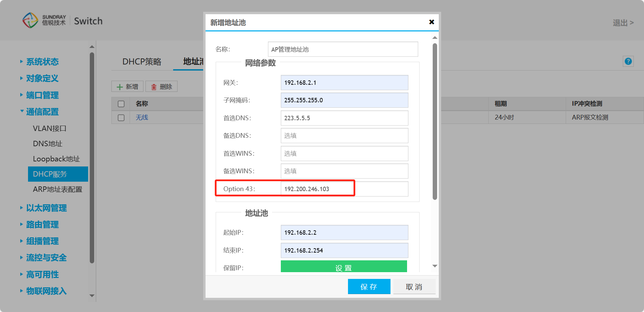
Task: Expand the 系统状态 menu
Action: [x=42, y=62]
